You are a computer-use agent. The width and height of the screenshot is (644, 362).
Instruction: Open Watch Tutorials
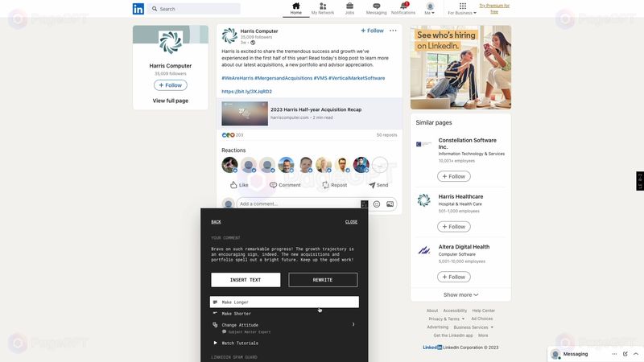click(284, 343)
